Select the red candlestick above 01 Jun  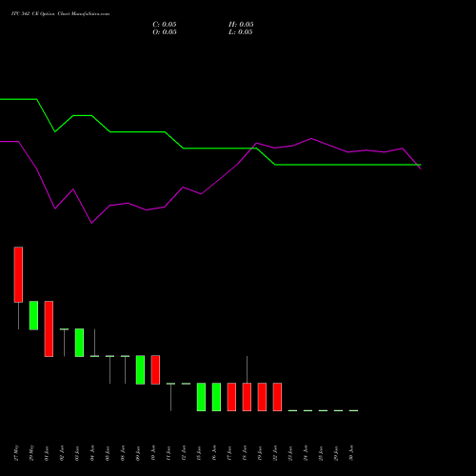click(49, 328)
